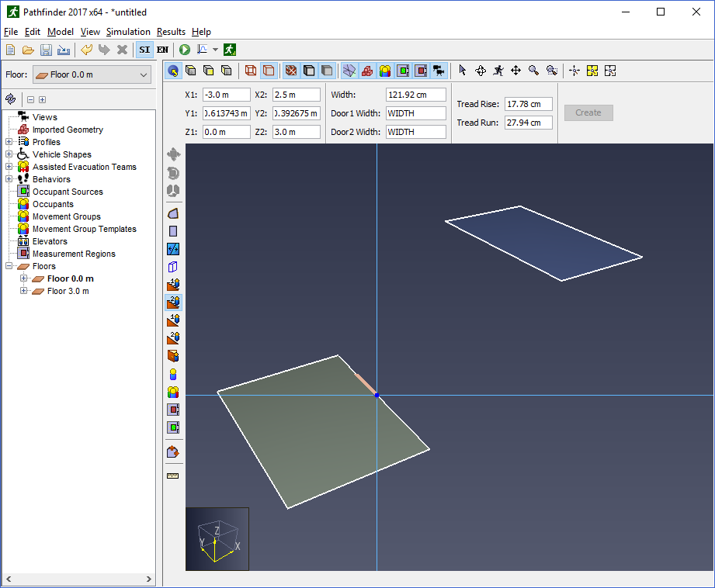The height and width of the screenshot is (588, 715).
Task: Open the Simulation menu
Action: pos(128,32)
